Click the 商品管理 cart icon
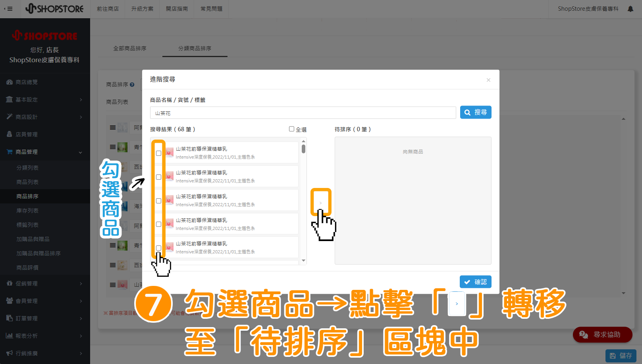The image size is (642, 364). point(10,152)
